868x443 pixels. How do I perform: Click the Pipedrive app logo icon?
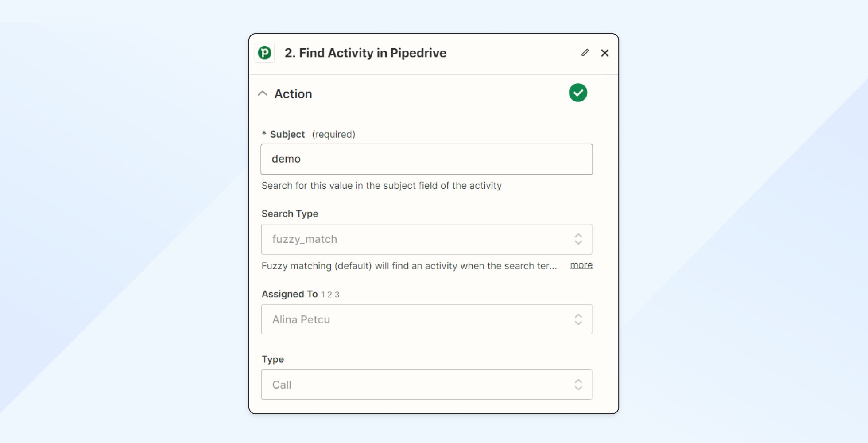265,53
